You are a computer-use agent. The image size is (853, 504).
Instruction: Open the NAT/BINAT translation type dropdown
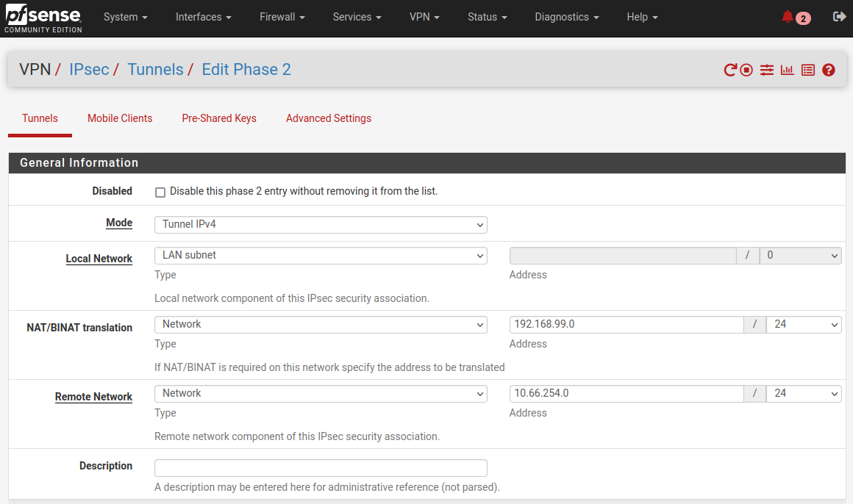(x=321, y=324)
